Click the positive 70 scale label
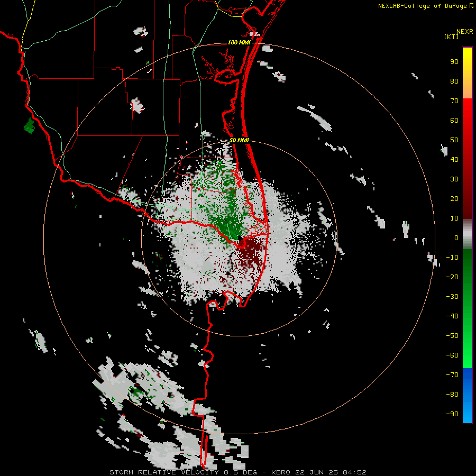The image size is (476, 476). (x=454, y=101)
